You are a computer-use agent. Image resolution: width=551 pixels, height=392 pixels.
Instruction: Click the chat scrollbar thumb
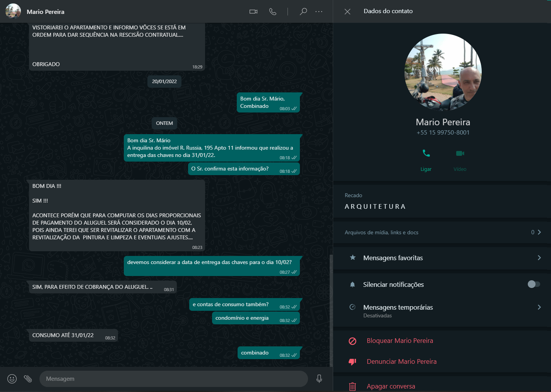(331, 309)
